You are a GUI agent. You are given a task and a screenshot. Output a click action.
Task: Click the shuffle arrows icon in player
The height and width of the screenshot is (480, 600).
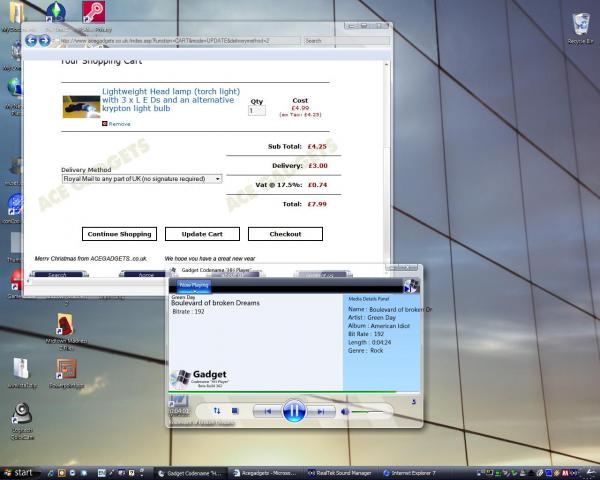pos(217,411)
